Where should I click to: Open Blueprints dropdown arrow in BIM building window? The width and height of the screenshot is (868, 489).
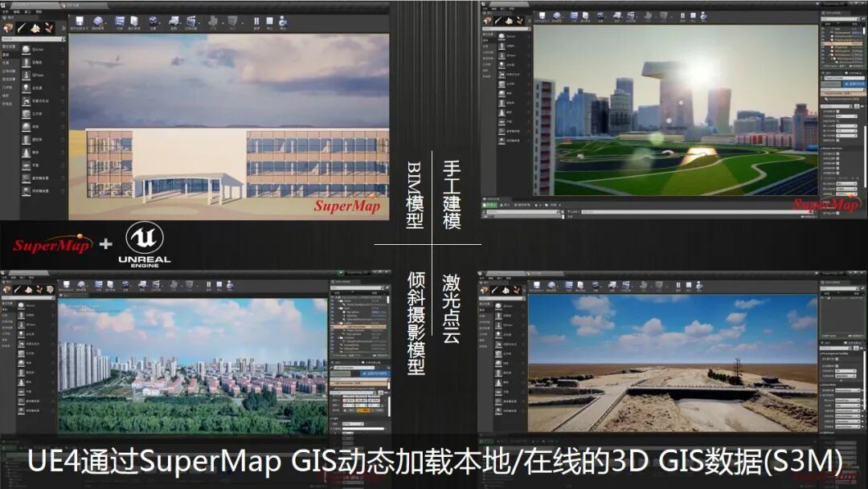tap(181, 23)
